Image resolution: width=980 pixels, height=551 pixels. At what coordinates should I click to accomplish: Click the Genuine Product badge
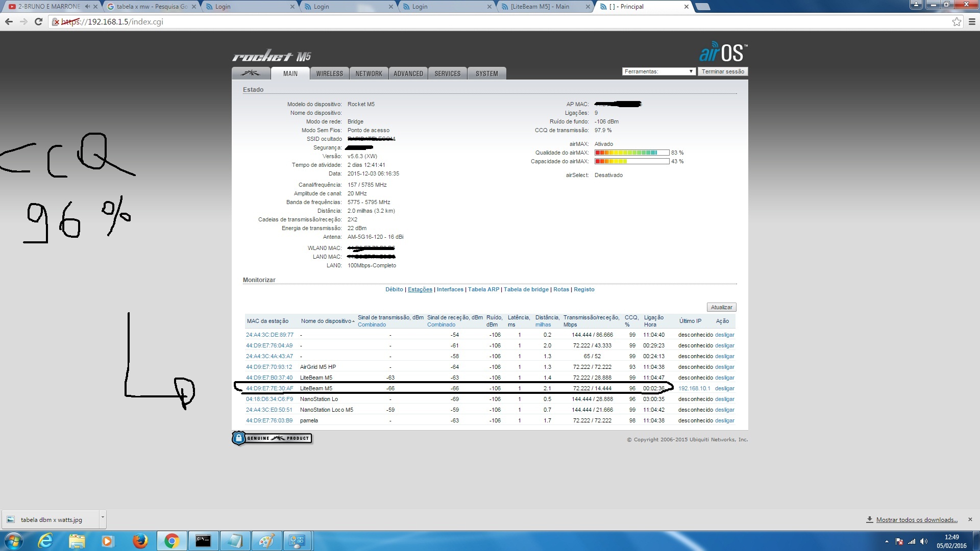[272, 438]
